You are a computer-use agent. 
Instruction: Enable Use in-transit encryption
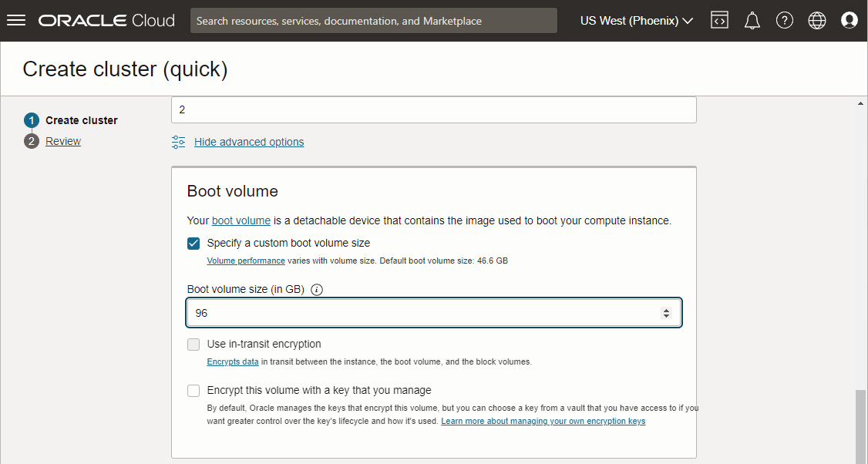pyautogui.click(x=193, y=344)
